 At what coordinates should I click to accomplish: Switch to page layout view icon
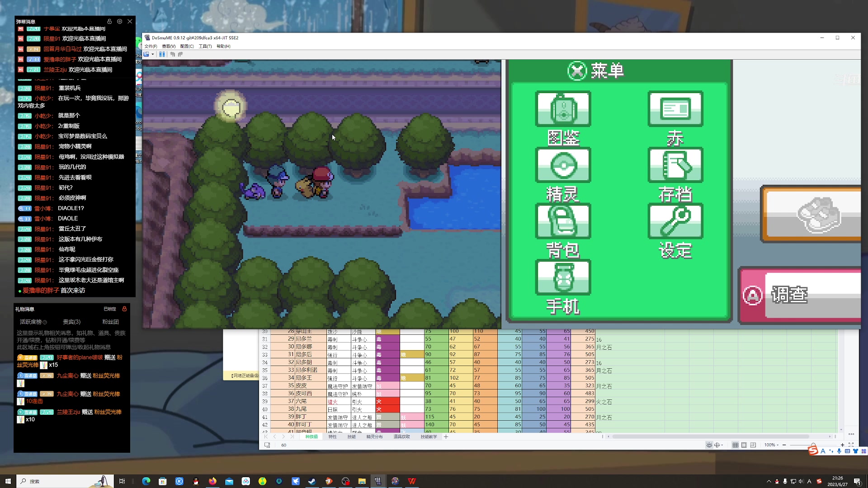744,445
